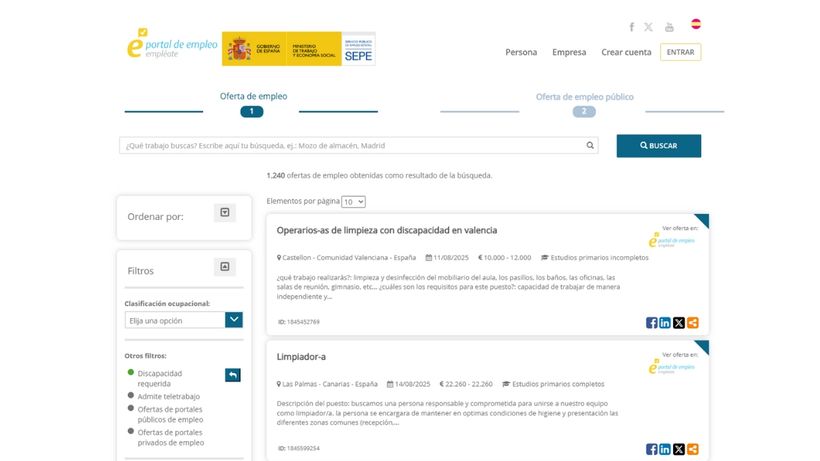Open Elementos por página dropdown
The height and width of the screenshot is (461, 820).
[x=353, y=201]
